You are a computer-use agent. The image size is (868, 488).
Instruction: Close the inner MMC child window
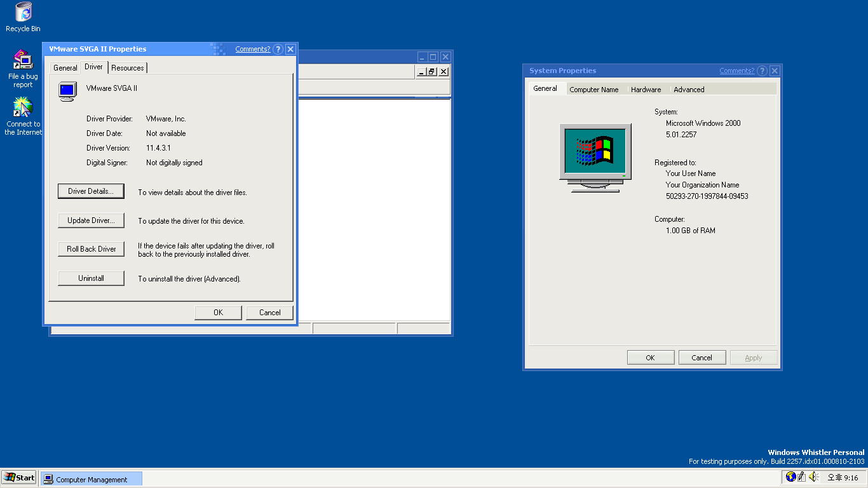pyautogui.click(x=444, y=72)
